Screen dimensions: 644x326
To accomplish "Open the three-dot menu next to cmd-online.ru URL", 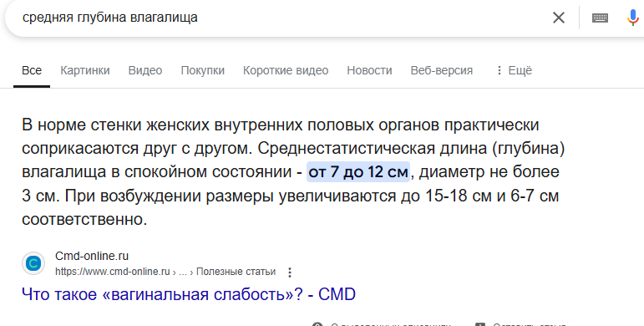I will pyautogui.click(x=290, y=273).
